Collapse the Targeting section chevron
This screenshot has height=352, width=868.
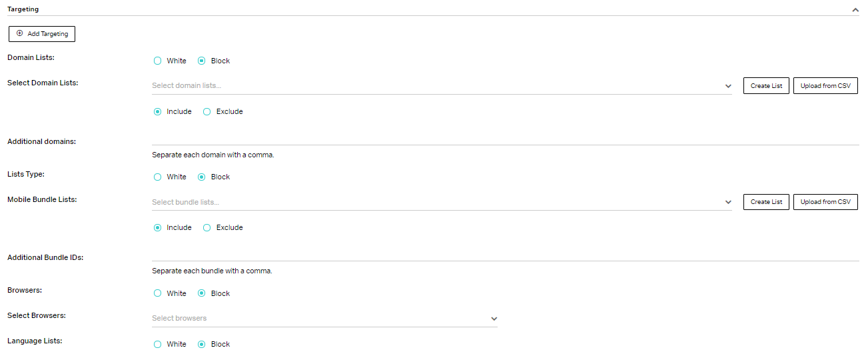(x=855, y=10)
